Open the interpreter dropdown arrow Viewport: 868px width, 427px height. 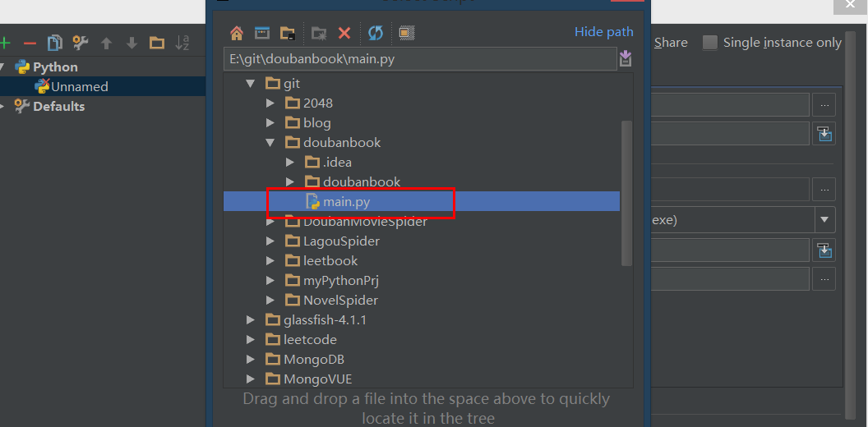tap(824, 220)
